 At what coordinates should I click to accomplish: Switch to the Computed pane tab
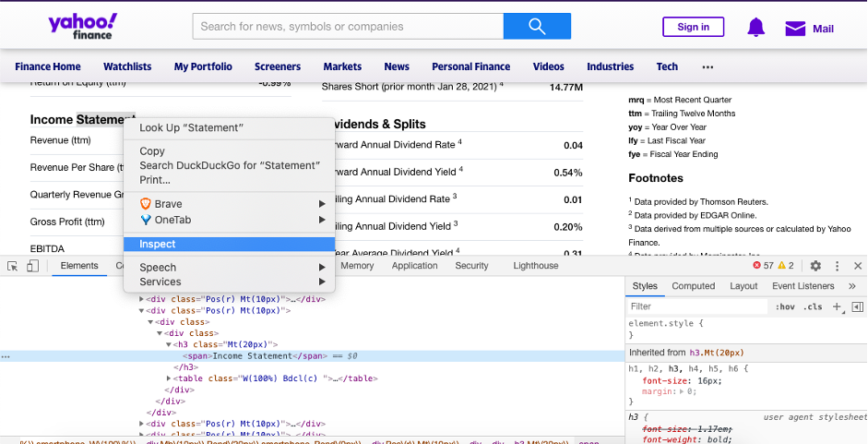pos(693,286)
